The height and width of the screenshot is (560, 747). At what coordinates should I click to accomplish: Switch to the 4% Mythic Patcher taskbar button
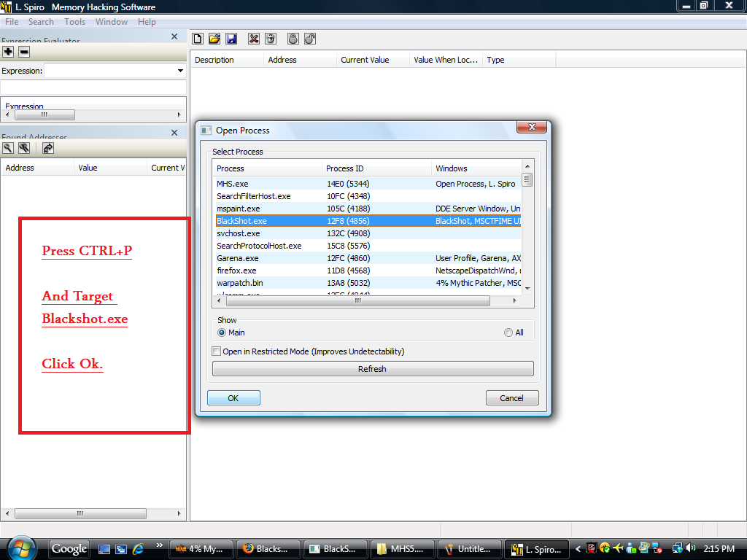tap(202, 549)
